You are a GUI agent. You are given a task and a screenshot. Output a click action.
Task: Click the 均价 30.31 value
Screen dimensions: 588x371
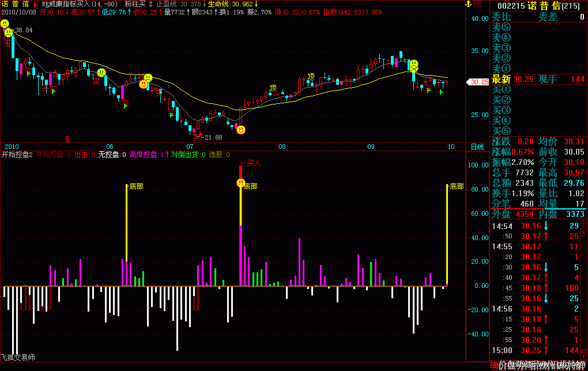pyautogui.click(x=574, y=141)
